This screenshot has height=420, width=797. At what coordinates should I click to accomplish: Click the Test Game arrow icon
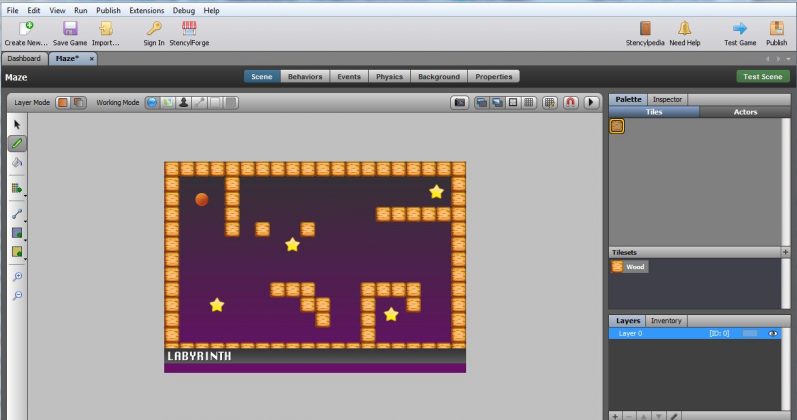(740, 28)
